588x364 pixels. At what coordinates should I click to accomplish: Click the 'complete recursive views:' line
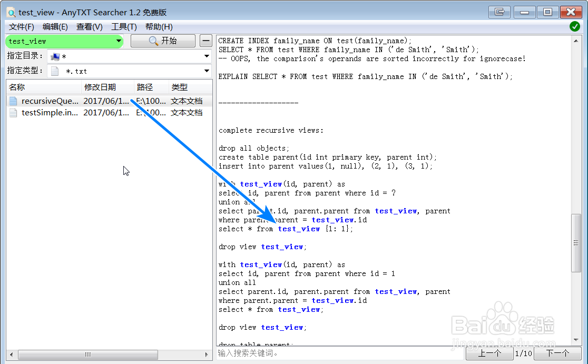tap(271, 131)
